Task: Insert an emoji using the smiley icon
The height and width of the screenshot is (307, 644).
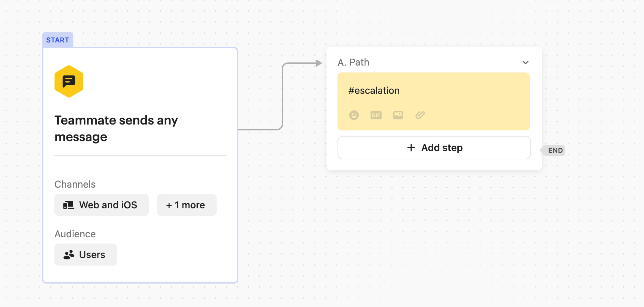Action: [x=354, y=115]
